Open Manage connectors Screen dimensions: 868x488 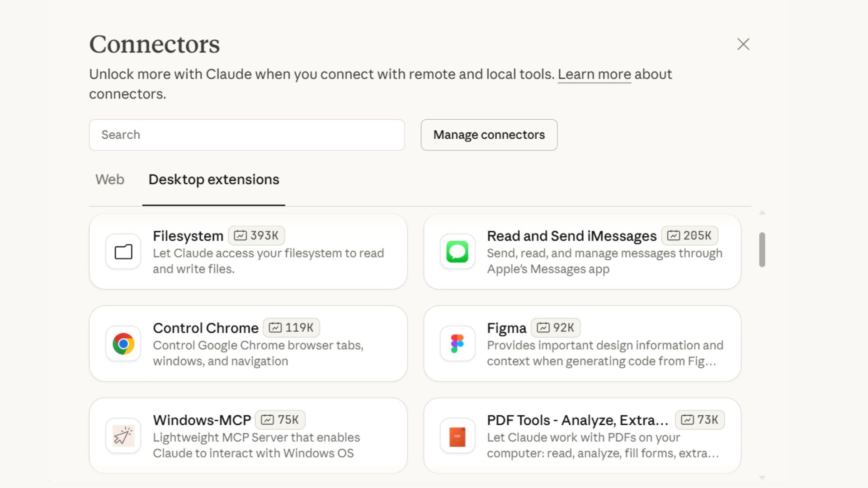coord(489,135)
